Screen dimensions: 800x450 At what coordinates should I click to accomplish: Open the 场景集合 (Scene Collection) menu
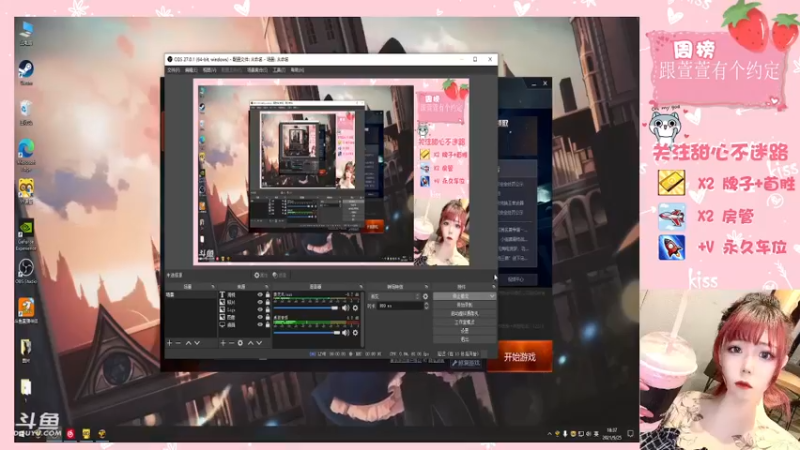point(257,70)
